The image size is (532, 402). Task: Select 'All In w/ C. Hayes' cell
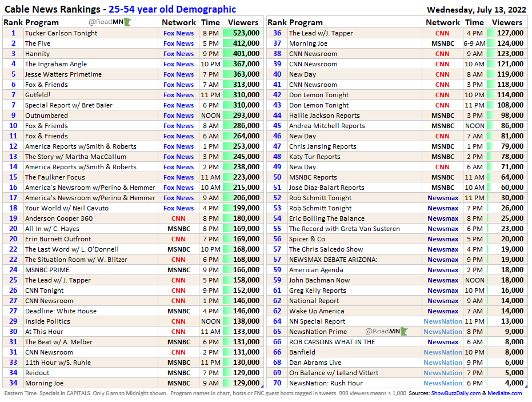coord(91,229)
